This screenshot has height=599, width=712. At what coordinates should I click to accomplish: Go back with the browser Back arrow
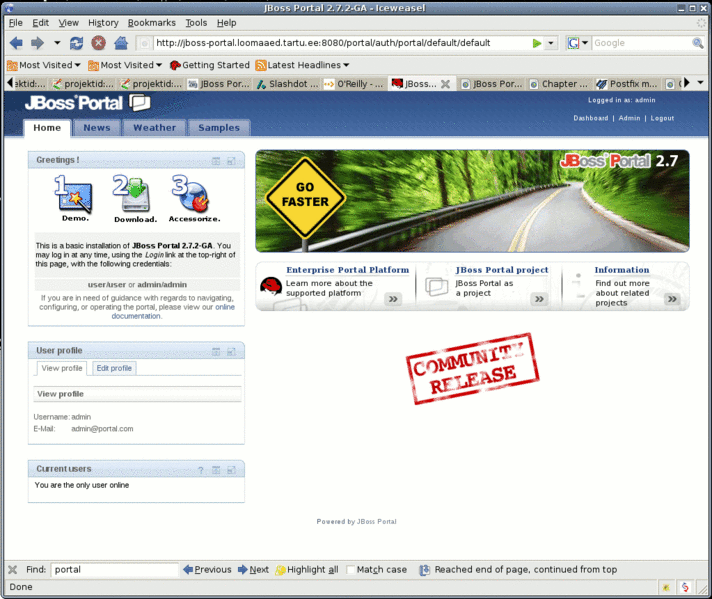pos(16,43)
